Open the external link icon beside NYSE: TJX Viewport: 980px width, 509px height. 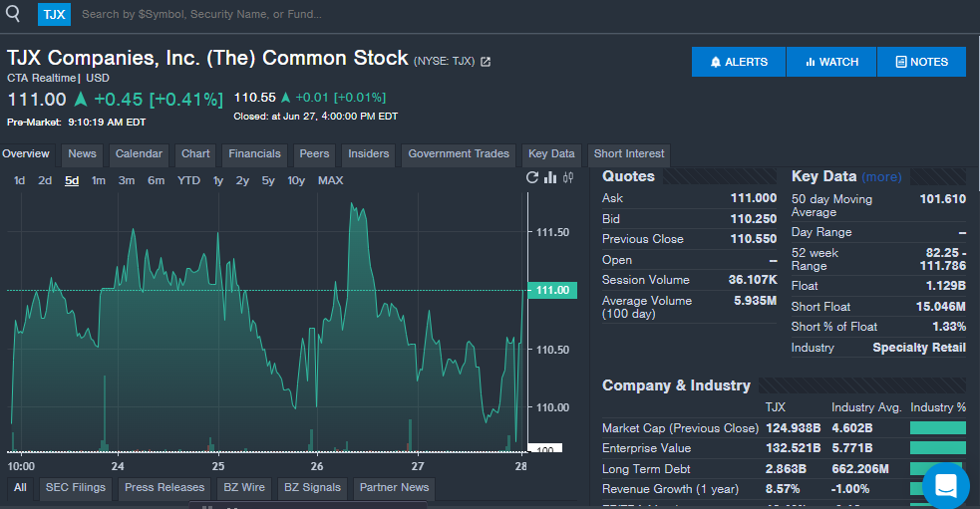tap(486, 62)
